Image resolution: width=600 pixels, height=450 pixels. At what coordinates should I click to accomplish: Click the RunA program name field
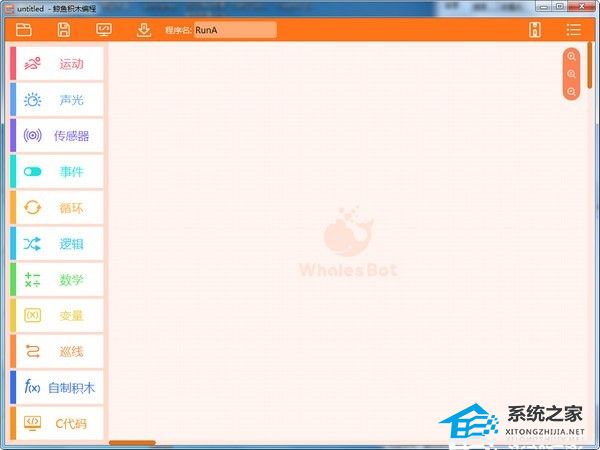point(235,30)
